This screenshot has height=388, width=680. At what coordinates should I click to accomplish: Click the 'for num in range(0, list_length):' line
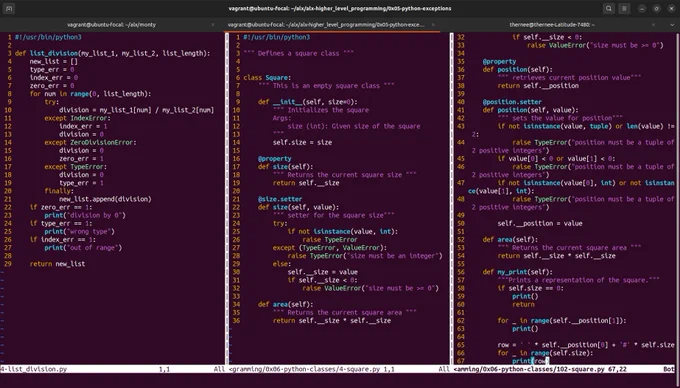click(90, 94)
